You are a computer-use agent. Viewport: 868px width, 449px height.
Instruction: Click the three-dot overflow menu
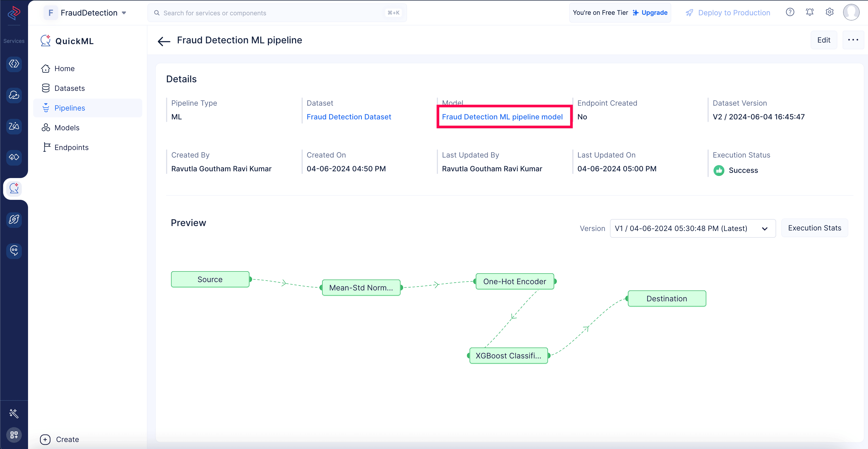coord(852,39)
